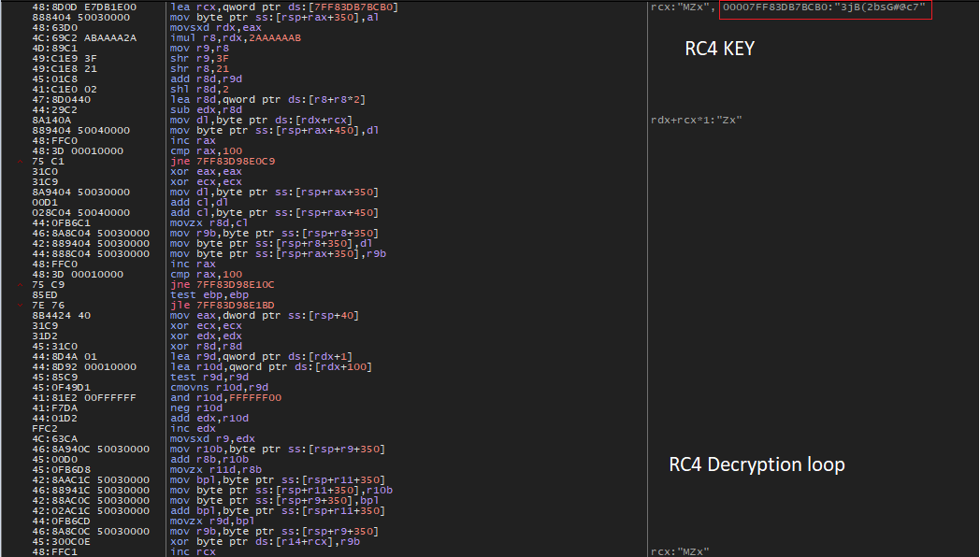Image resolution: width=980 pixels, height=557 pixels.
Task: Select the movzx r9d,bpl instruction
Action: click(x=212, y=521)
